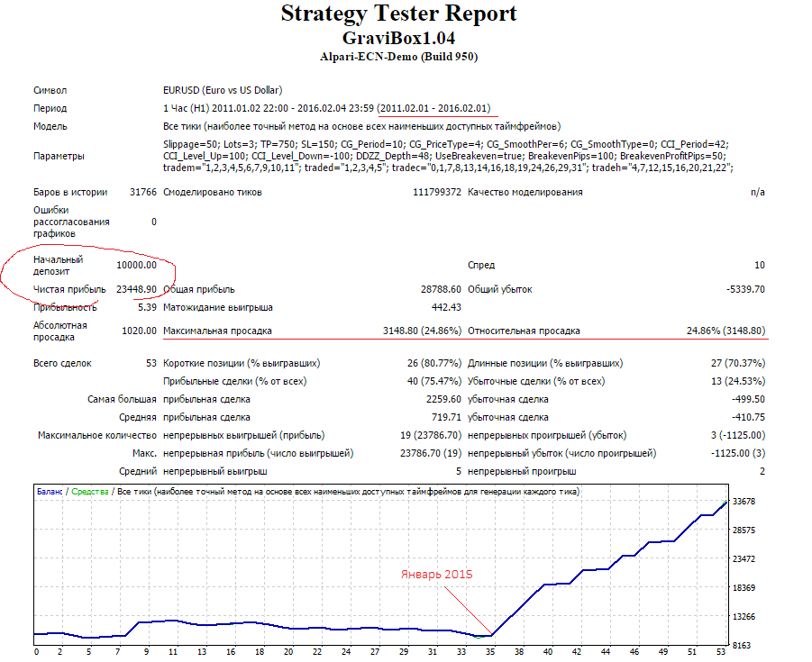Click the initial deposit value 10000.00
The image size is (812, 662).
click(136, 265)
